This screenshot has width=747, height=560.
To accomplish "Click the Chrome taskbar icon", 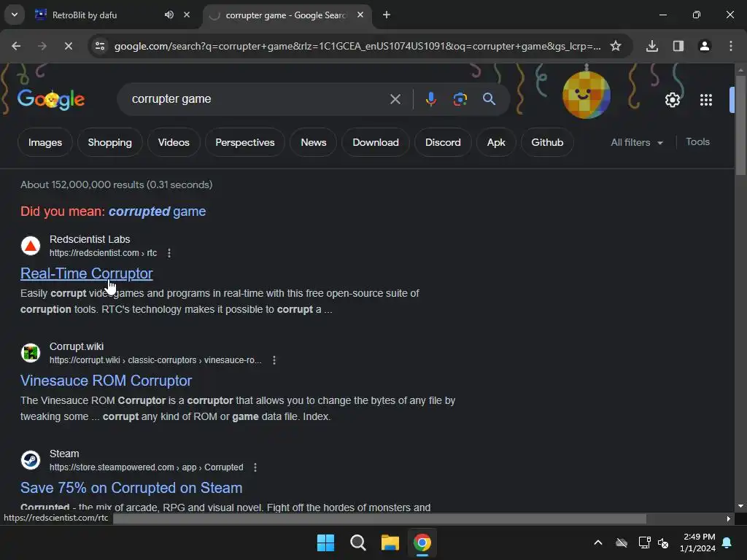I will (422, 542).
